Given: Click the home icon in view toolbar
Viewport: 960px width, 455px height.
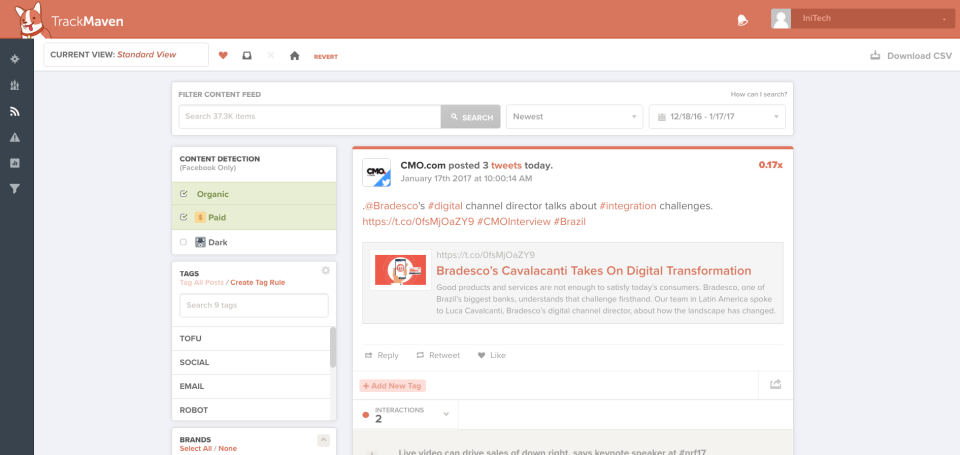Looking at the screenshot, I should pyautogui.click(x=294, y=56).
